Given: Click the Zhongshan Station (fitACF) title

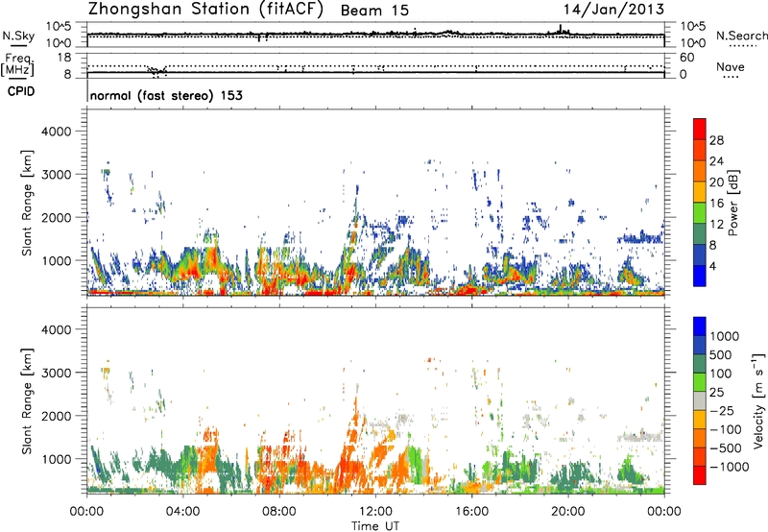Looking at the screenshot, I should pyautogui.click(x=205, y=10).
